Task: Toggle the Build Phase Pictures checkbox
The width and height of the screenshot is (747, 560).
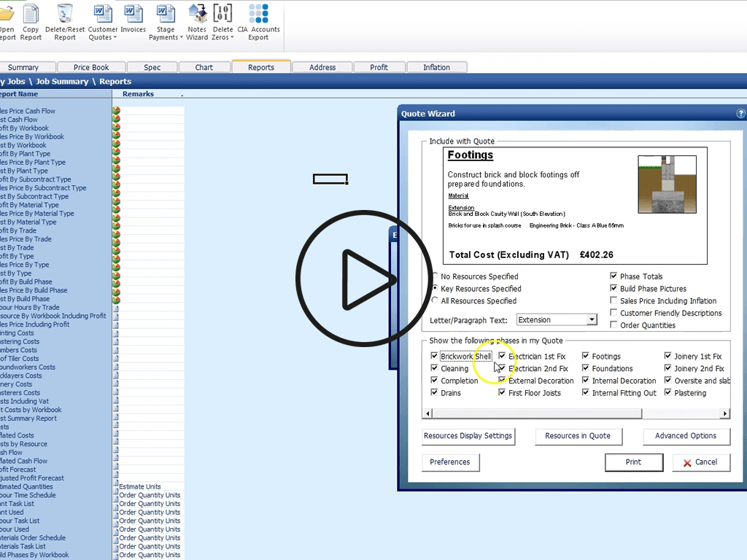Action: [x=614, y=288]
